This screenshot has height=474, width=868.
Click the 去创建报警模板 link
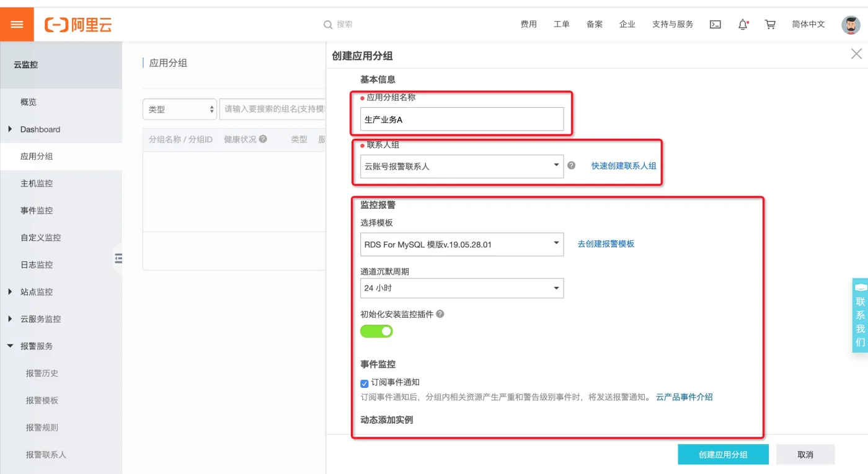[606, 244]
